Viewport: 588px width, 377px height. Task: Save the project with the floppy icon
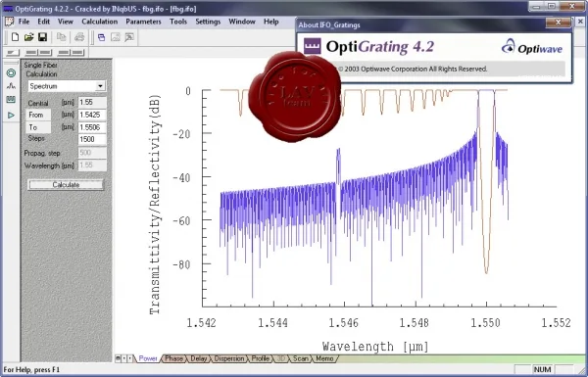click(42, 37)
